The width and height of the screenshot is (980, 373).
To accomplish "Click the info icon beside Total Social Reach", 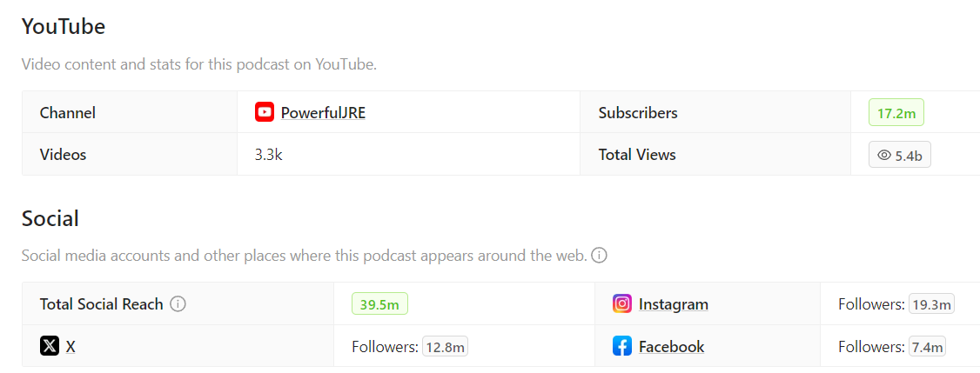I will pos(178,304).
